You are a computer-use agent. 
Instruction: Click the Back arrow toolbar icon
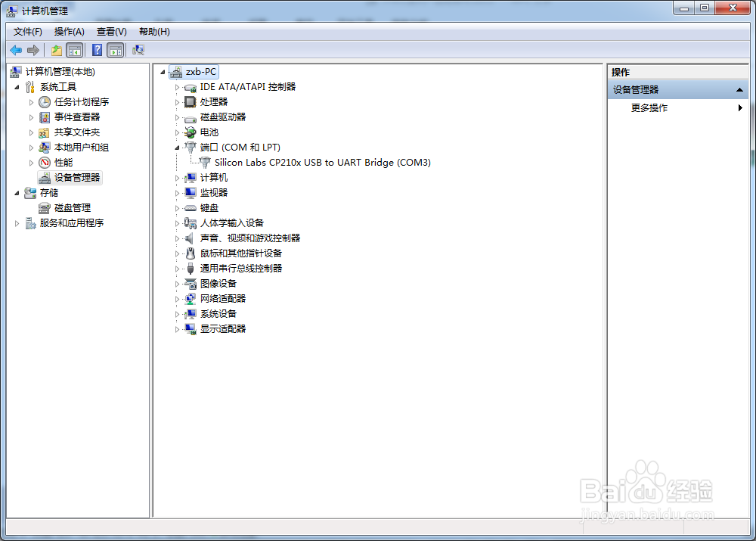coord(16,50)
